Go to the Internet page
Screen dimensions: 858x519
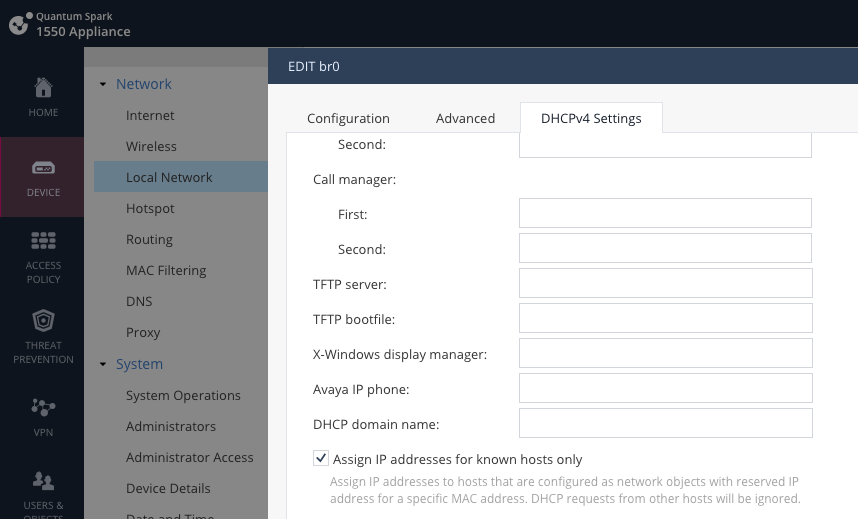[150, 116]
